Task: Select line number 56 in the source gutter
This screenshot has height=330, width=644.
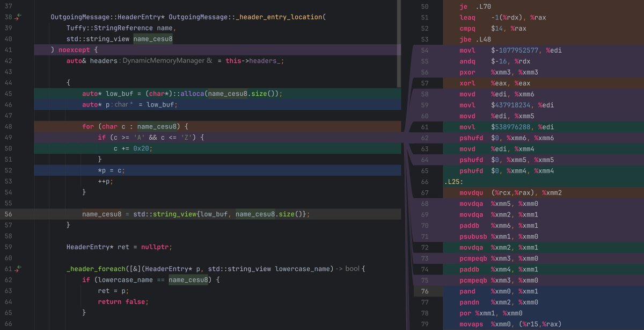Action: point(8,214)
